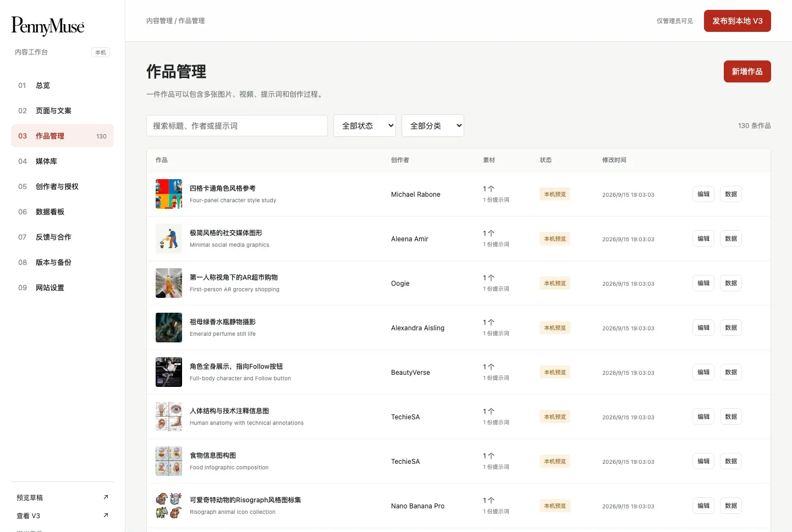This screenshot has width=792, height=532.
Task: Select 作品管理 in the sidebar
Action: (62, 136)
